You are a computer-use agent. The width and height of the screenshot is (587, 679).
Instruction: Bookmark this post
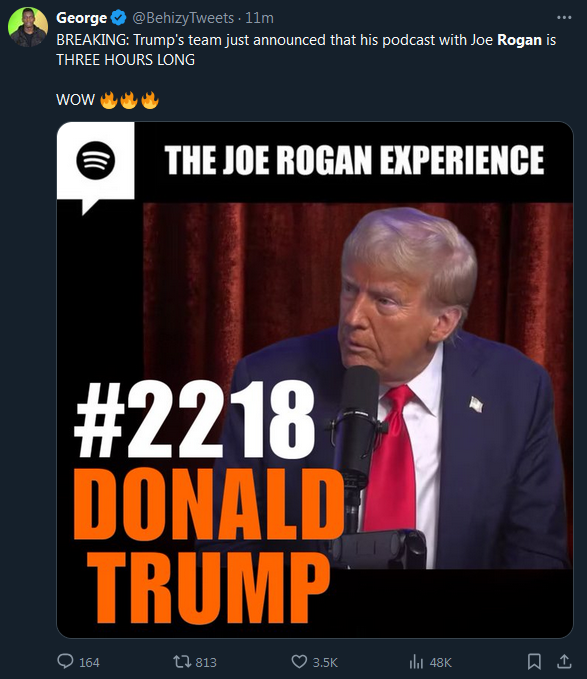(534, 662)
